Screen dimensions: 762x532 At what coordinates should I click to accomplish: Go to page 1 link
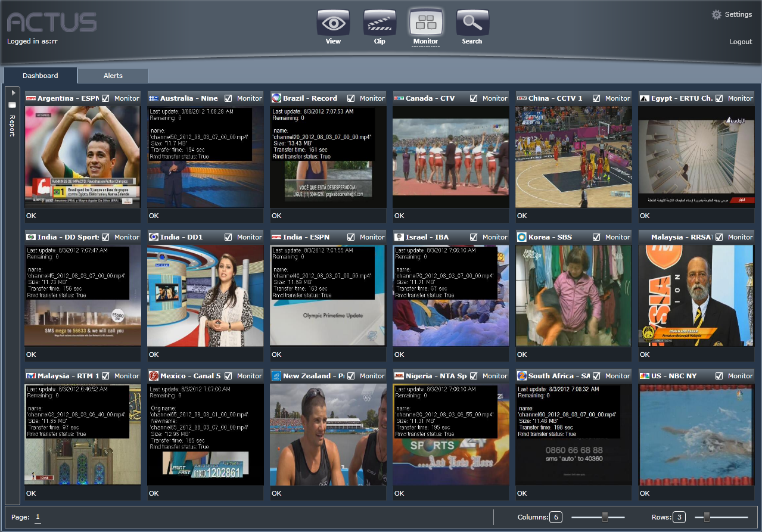point(38,517)
